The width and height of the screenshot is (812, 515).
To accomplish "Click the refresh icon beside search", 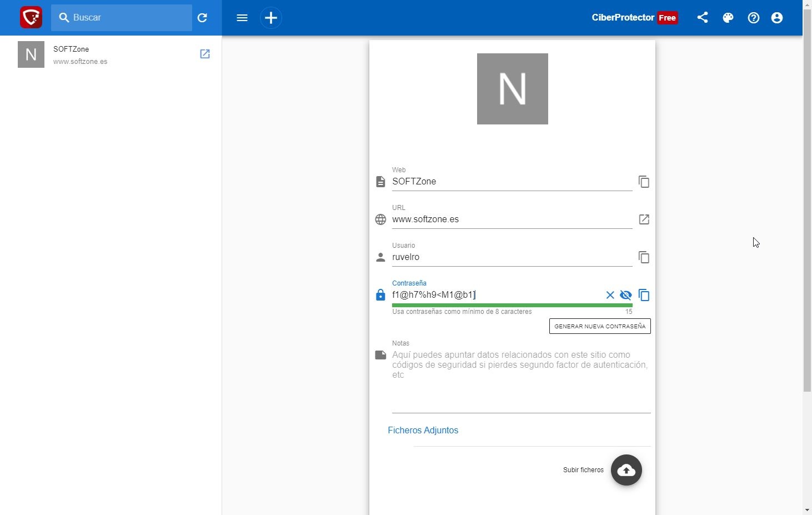I will tap(202, 18).
